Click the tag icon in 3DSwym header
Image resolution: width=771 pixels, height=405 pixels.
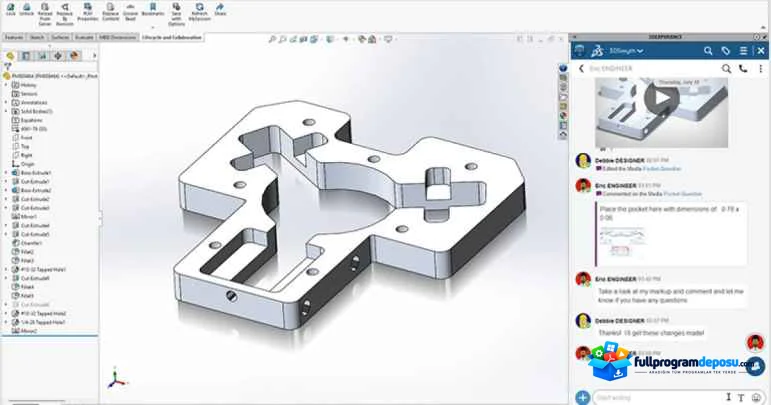coord(725,51)
